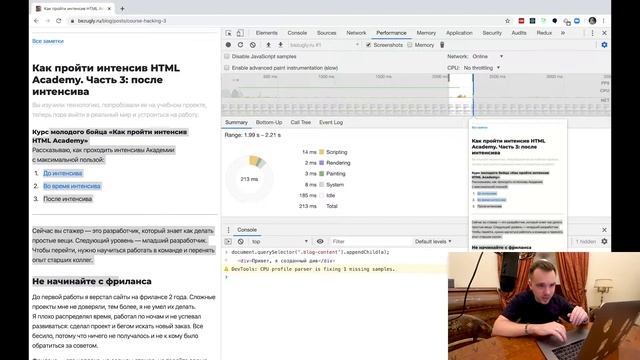The image size is (640, 360).
Task: Select the Console drawer tab
Action: point(247,230)
